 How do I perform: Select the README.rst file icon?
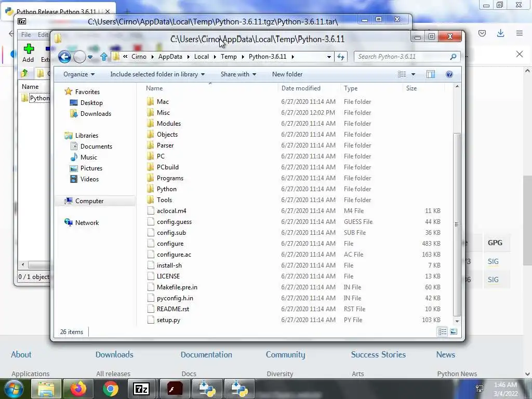pyautogui.click(x=151, y=309)
